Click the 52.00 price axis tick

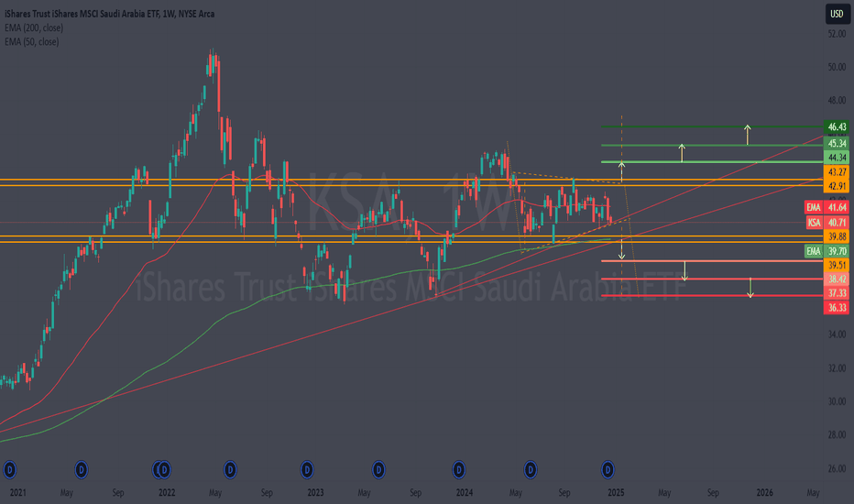click(837, 34)
